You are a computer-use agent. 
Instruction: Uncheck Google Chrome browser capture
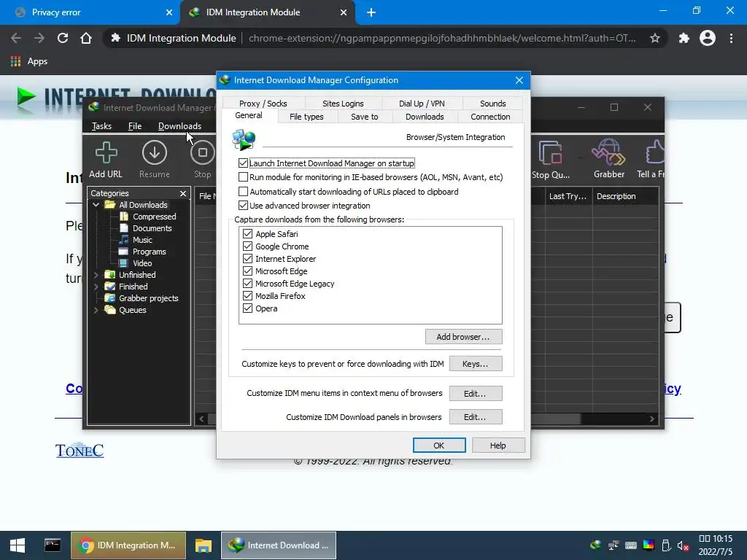click(247, 246)
